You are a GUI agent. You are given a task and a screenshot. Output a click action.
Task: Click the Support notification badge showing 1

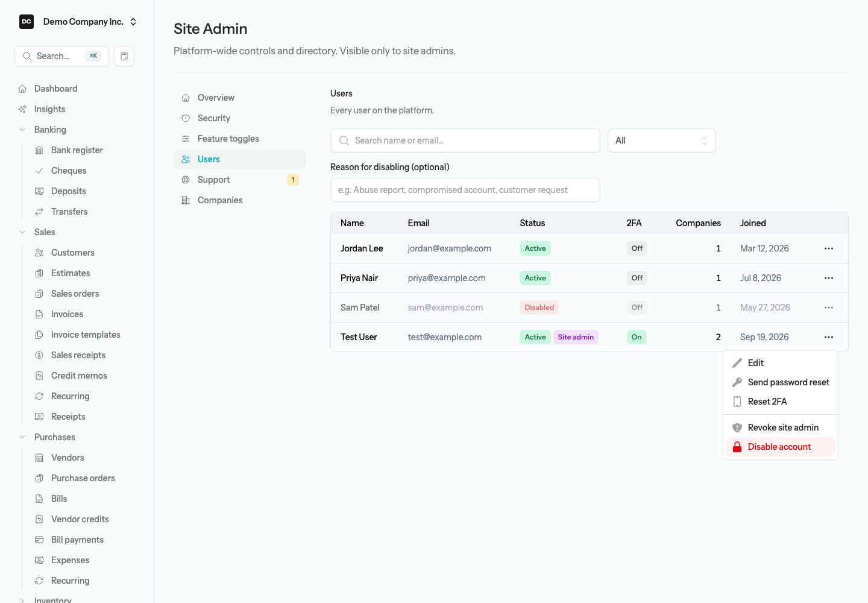pos(293,180)
